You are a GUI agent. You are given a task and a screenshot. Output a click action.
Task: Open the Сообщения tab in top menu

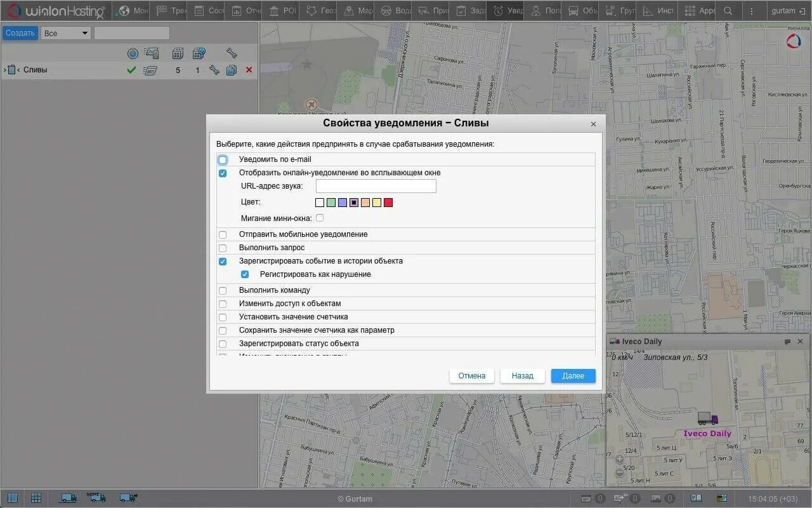[207, 11]
